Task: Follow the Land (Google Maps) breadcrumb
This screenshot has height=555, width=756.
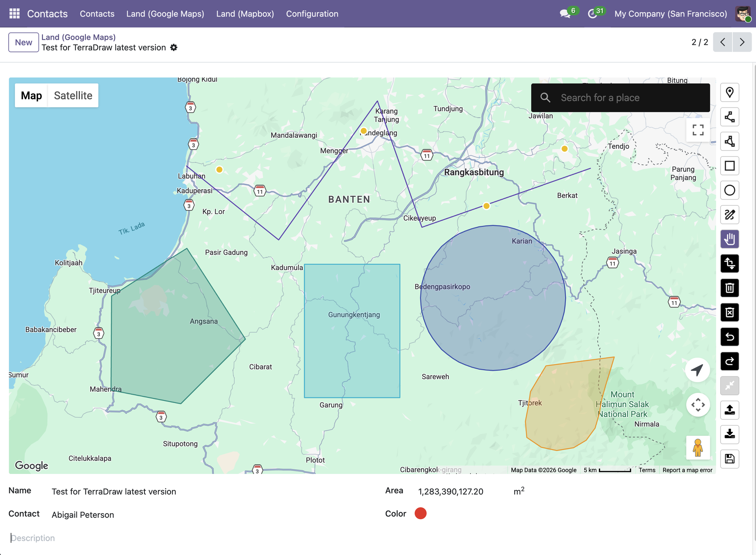Action: [79, 37]
